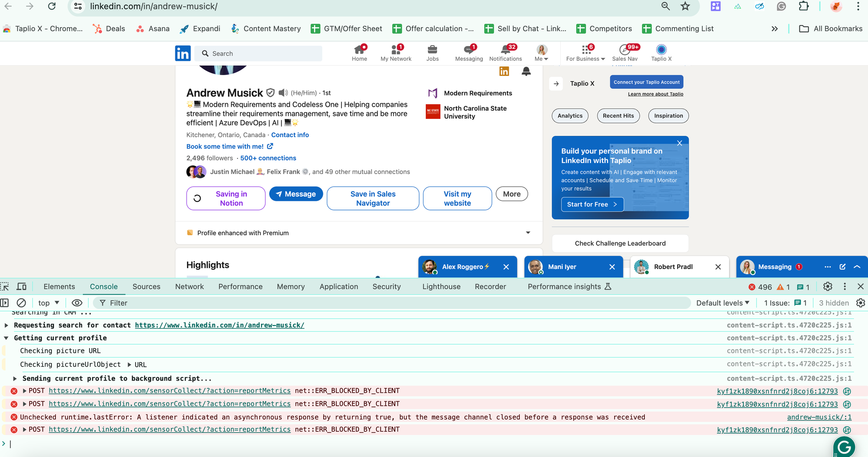Click Connect your Taplio Account

(x=646, y=82)
